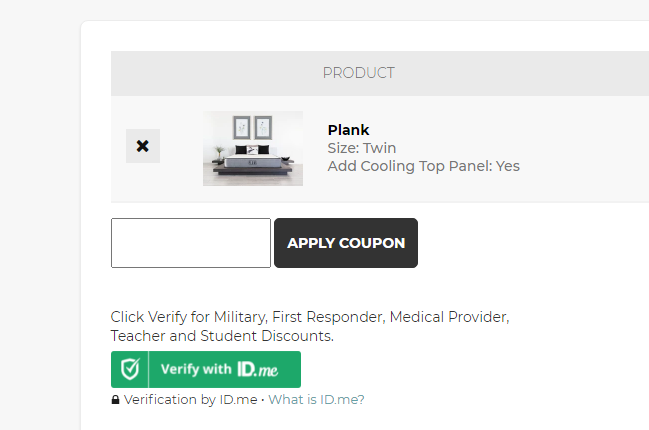
Task: Click the PRODUCT column header
Action: point(358,73)
